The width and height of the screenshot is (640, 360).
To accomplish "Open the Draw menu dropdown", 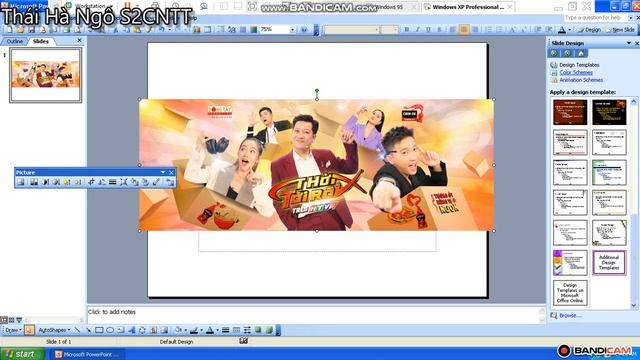I will click(13, 330).
